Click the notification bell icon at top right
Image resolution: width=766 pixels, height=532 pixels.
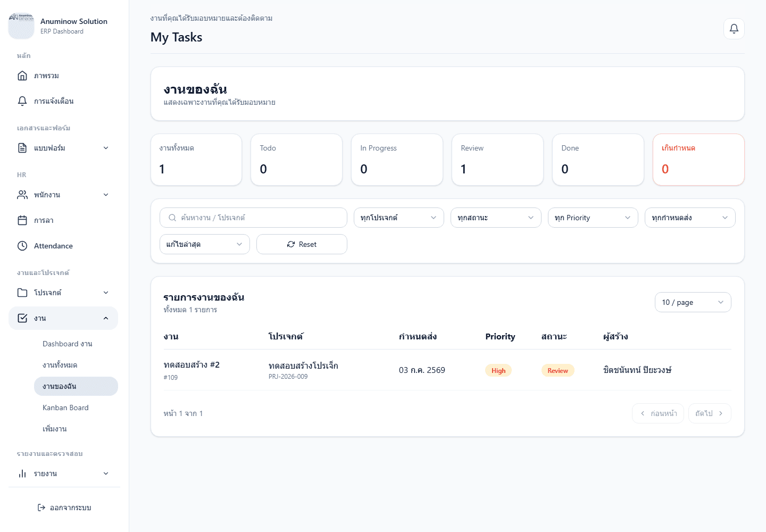click(734, 29)
